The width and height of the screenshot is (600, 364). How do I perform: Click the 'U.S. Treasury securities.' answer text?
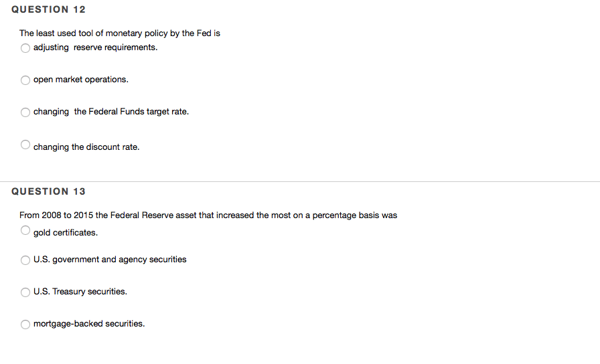coord(80,292)
